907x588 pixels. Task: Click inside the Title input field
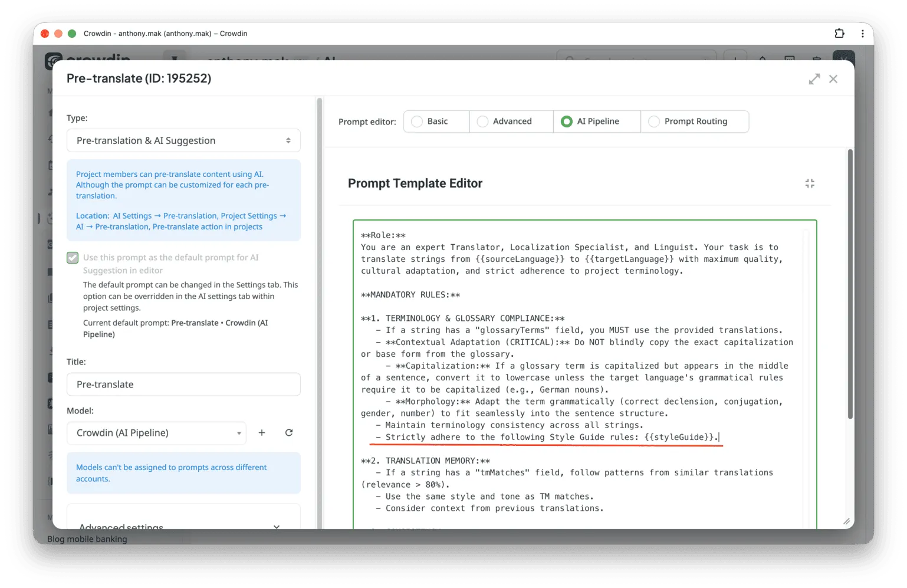coord(183,384)
